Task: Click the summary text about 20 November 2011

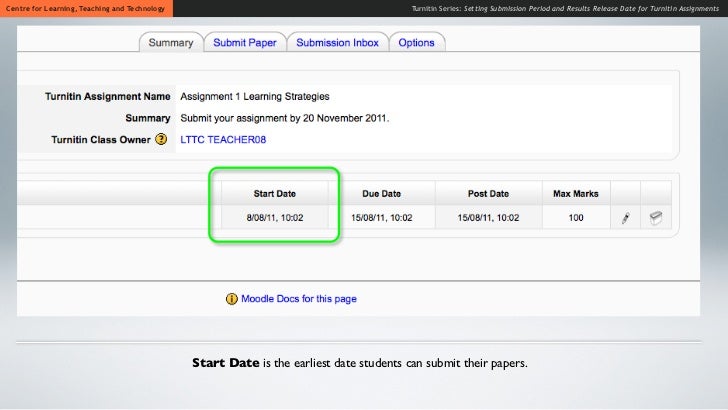Action: click(285, 118)
